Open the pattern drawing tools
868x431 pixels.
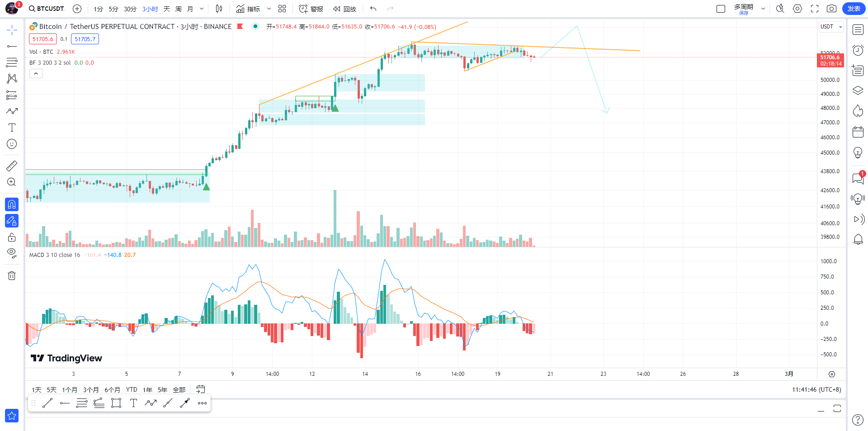point(12,79)
